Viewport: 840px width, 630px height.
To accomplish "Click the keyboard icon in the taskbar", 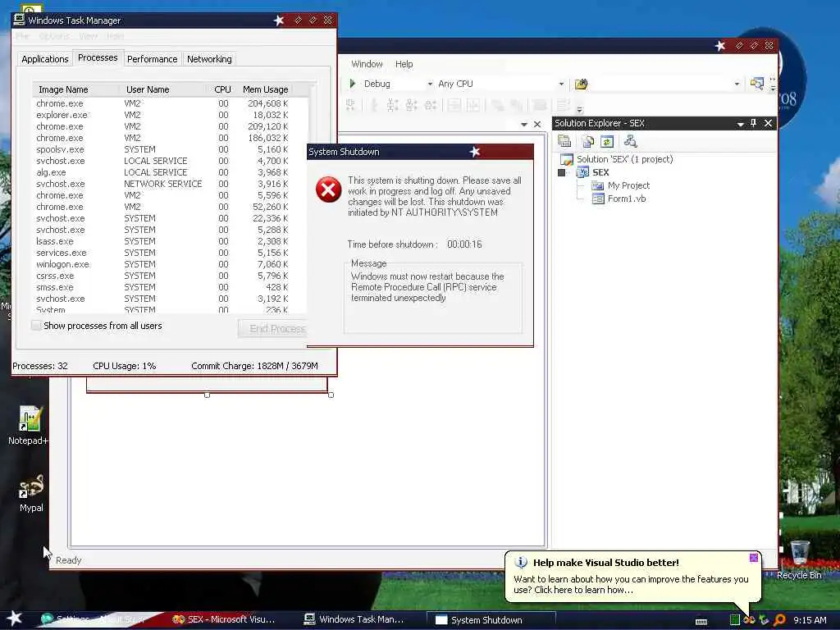I will tap(701, 622).
